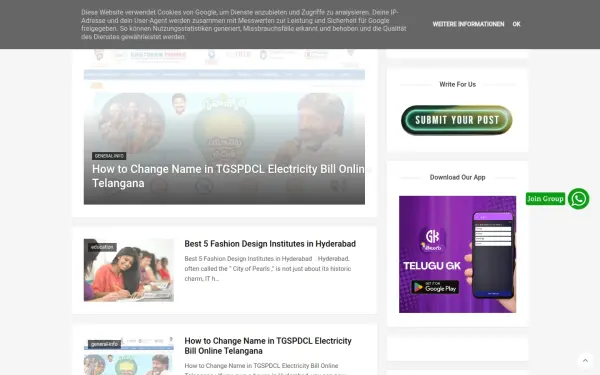Click the Submit Your Post button

click(457, 120)
